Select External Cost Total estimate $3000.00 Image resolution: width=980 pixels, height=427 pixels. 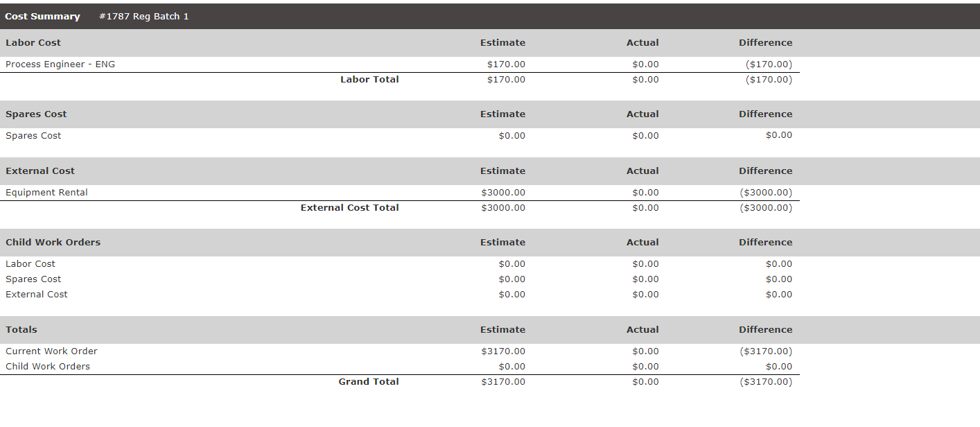tap(503, 208)
